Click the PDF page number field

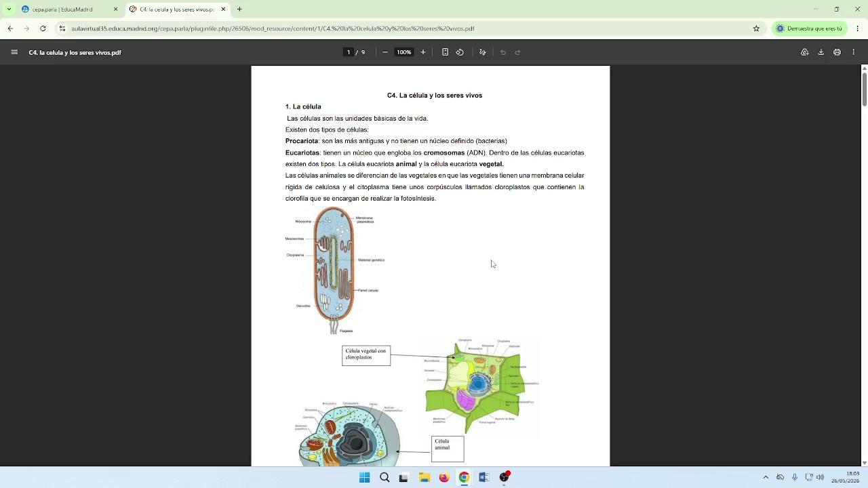pos(349,52)
